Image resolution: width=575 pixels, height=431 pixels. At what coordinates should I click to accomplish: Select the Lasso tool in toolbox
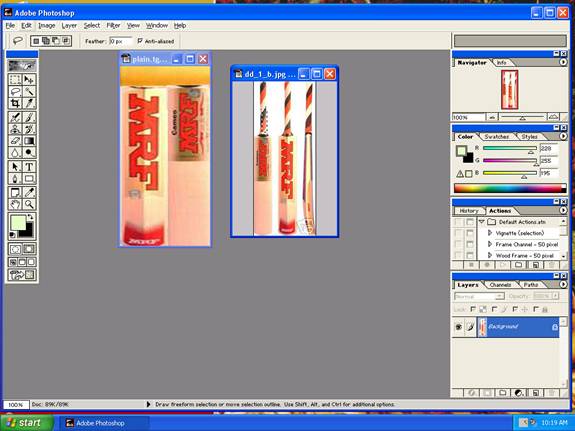[x=15, y=91]
